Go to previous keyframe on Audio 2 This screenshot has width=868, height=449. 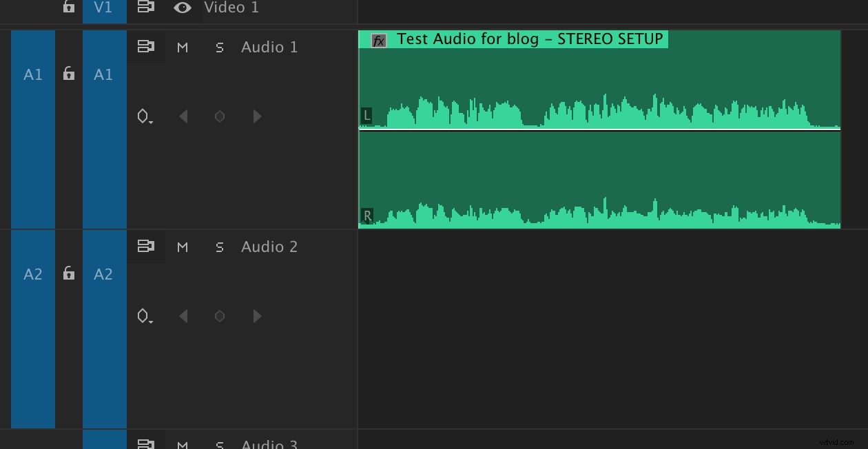(x=183, y=316)
